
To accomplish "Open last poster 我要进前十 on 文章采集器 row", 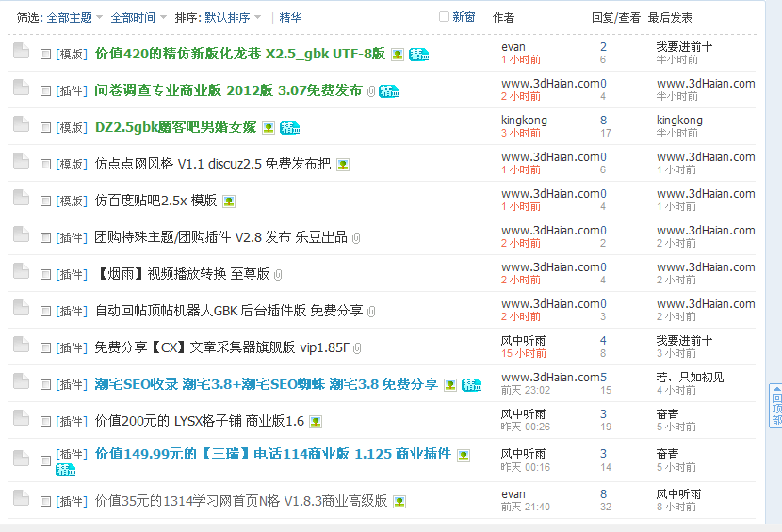I will click(x=684, y=341).
